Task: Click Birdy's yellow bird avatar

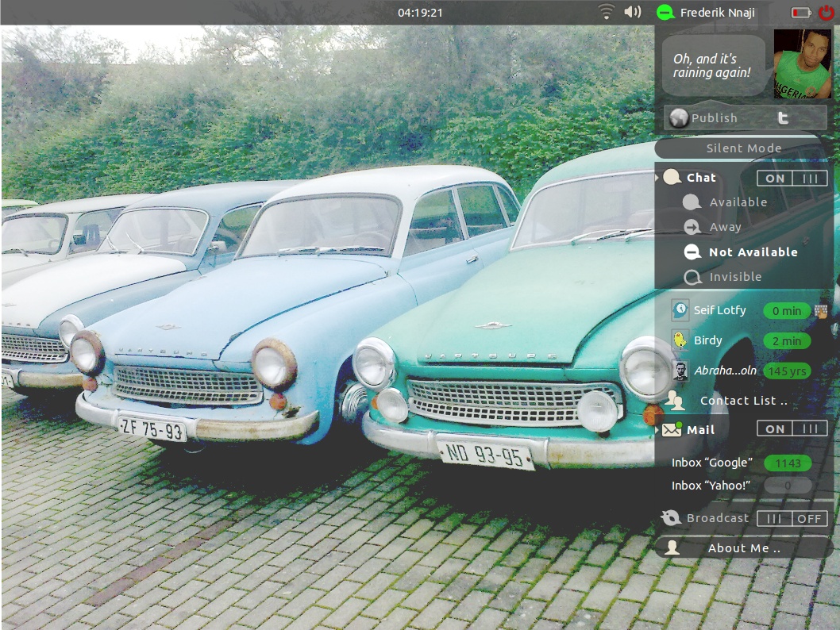Action: point(680,340)
